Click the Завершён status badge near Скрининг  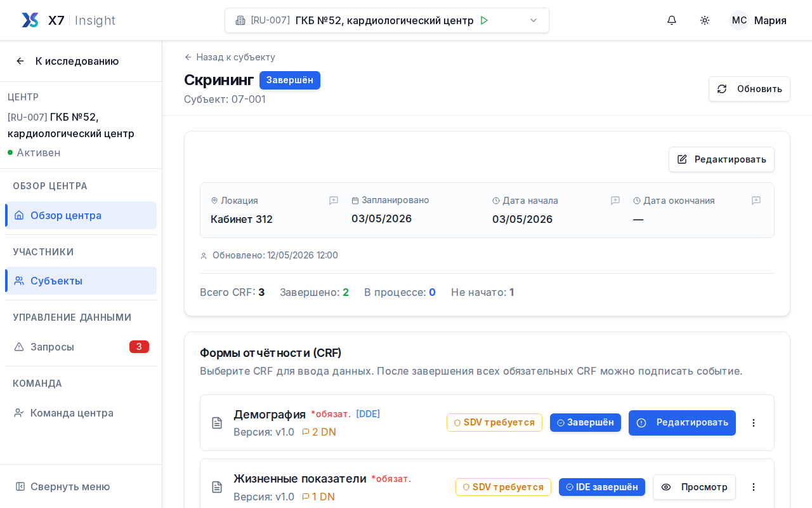pyautogui.click(x=290, y=80)
